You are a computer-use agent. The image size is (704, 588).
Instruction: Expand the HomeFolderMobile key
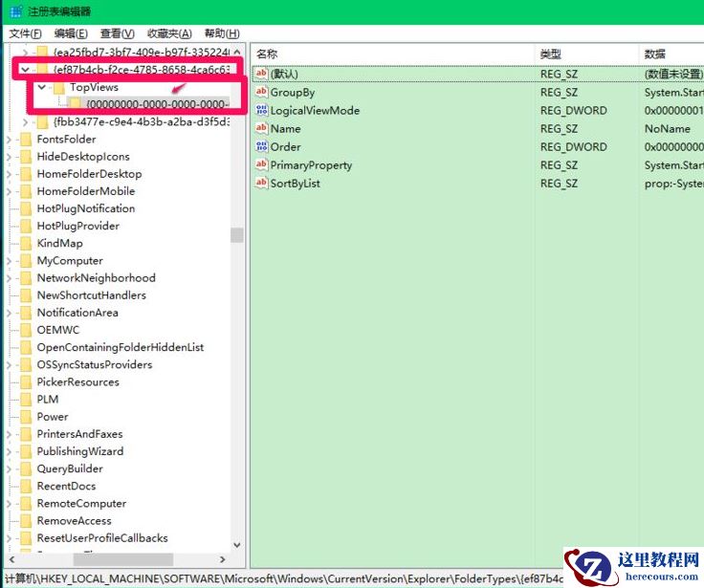click(9, 191)
